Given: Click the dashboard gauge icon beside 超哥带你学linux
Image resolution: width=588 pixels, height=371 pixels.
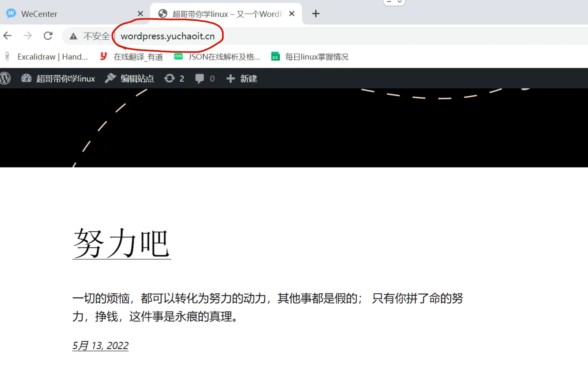Looking at the screenshot, I should pyautogui.click(x=26, y=78).
